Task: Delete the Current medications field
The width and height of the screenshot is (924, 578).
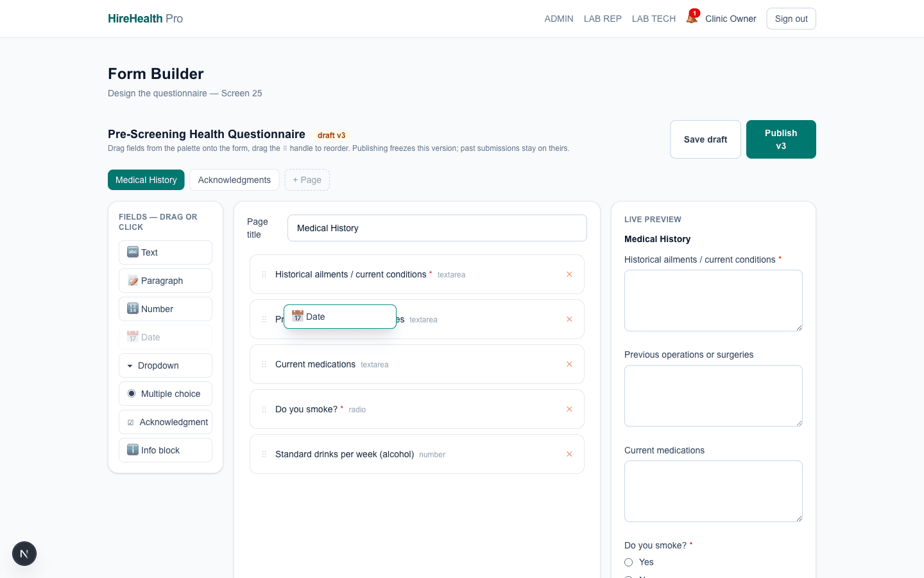Action: (x=569, y=364)
